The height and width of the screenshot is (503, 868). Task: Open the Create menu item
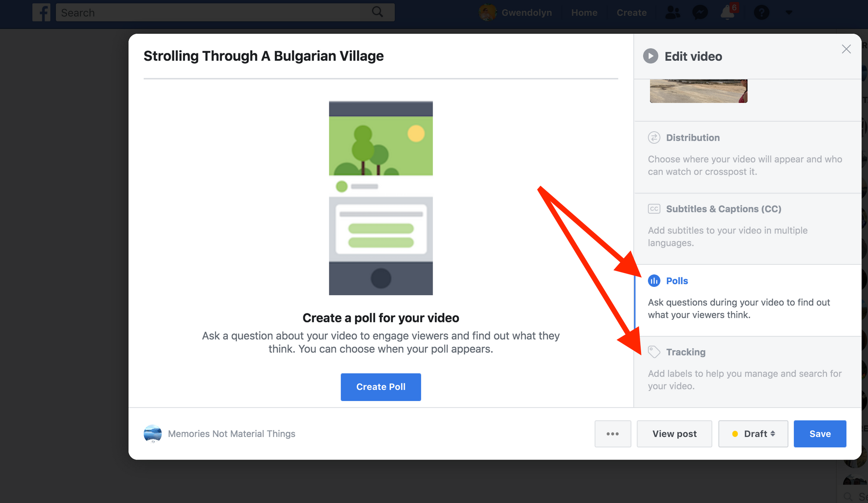pos(631,13)
